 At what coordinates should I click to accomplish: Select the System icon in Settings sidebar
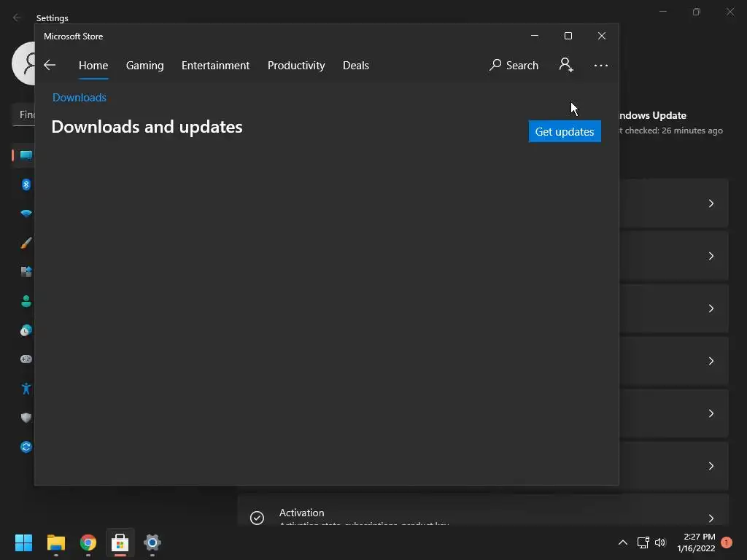tap(26, 155)
